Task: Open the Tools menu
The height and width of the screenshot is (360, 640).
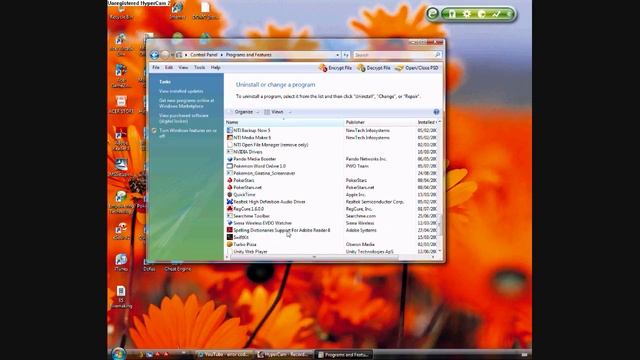Action: [200, 68]
